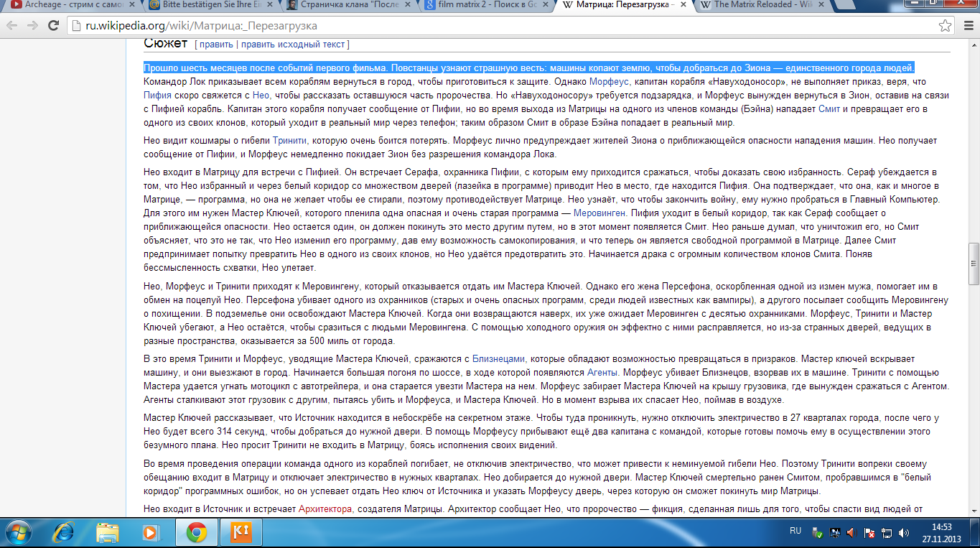
Task: Click the page icon in address bar
Action: coord(76,26)
